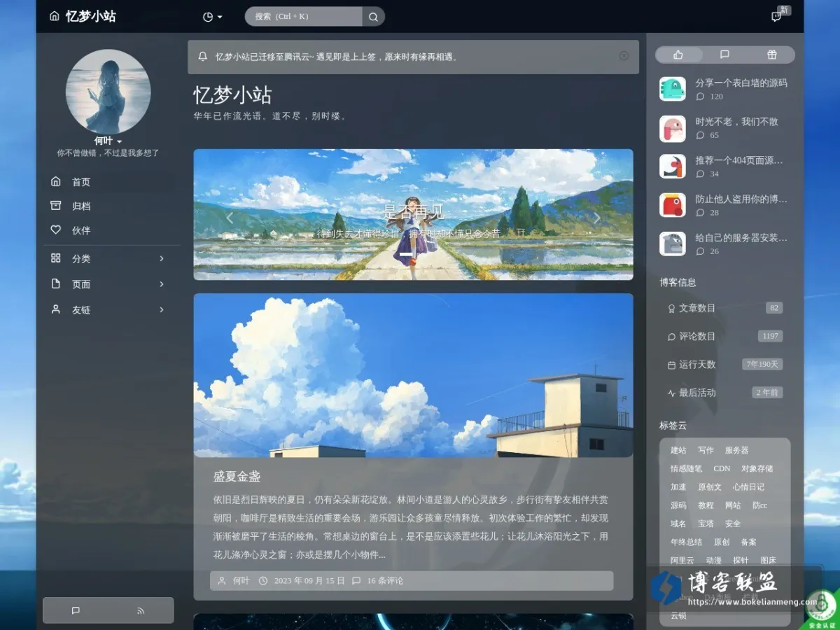Select the 源码 tag
The image size is (840, 630).
[x=678, y=505]
